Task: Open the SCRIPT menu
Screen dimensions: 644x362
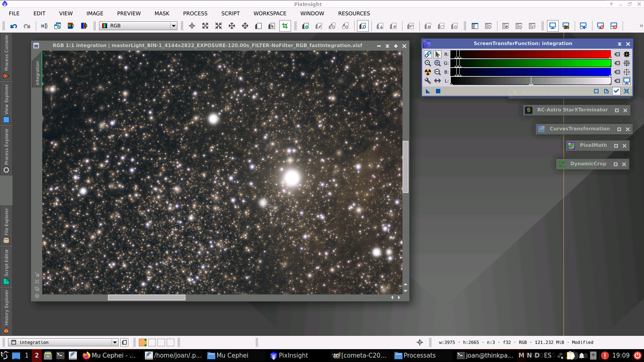Action: click(x=230, y=13)
